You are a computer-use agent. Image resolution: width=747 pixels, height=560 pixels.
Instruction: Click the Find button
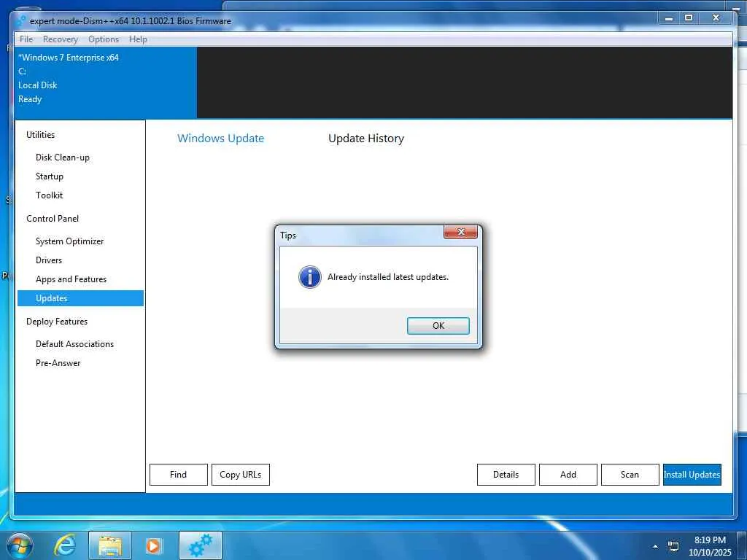[178, 474]
